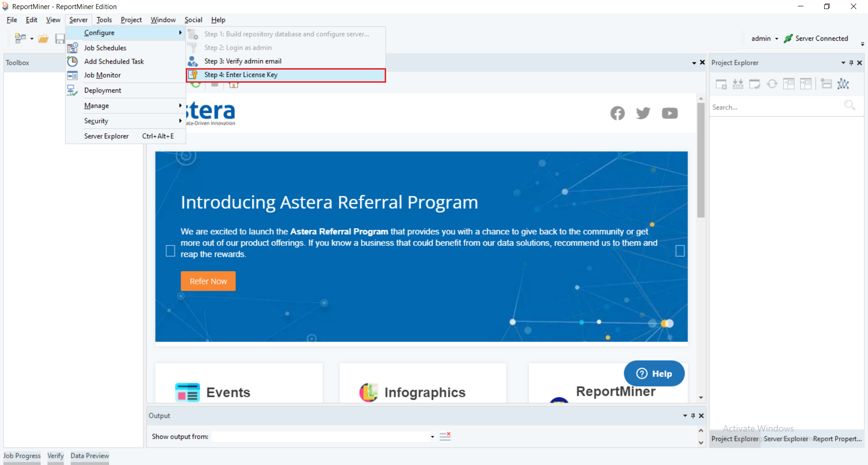Click the open folder toolbar icon
This screenshot has height=465, width=868.
43,39
